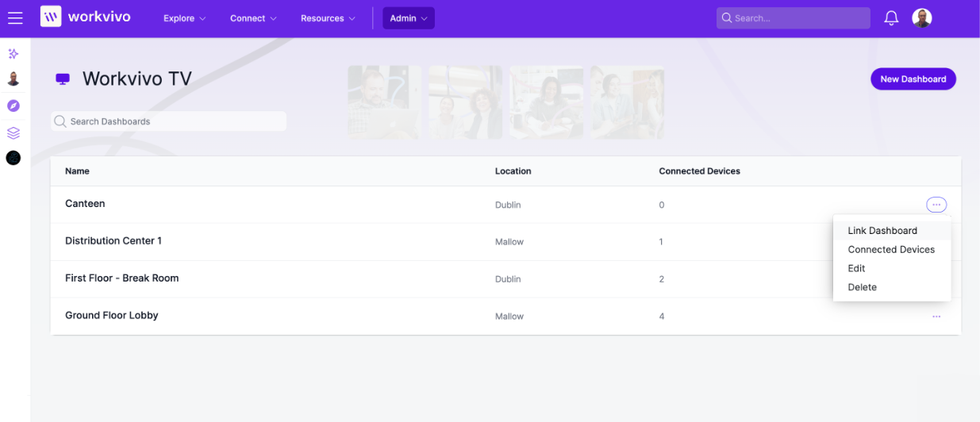Click the sparkle icon in left sidebar
This screenshot has width=980, height=422.
(x=13, y=54)
